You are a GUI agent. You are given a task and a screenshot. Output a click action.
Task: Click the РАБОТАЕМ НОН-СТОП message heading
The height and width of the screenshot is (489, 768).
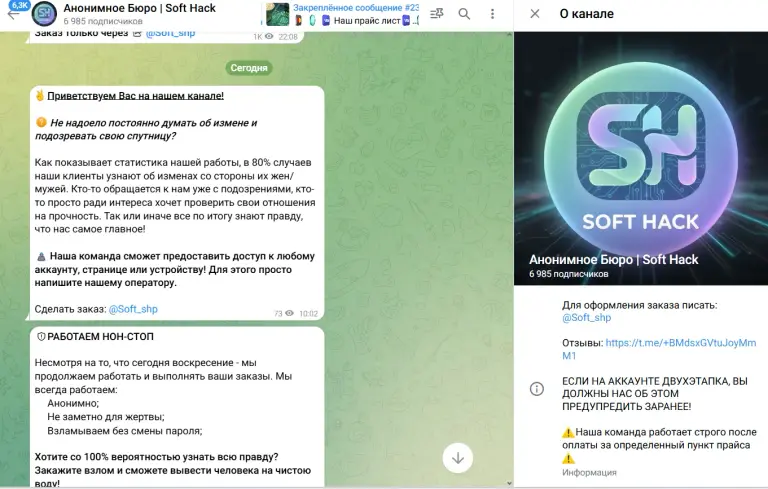(x=100, y=337)
